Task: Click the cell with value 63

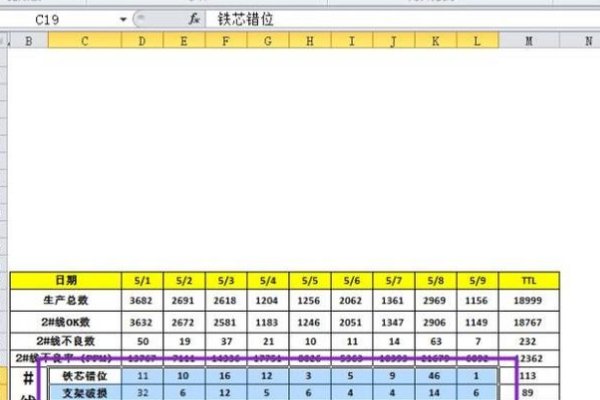Action: (435, 341)
